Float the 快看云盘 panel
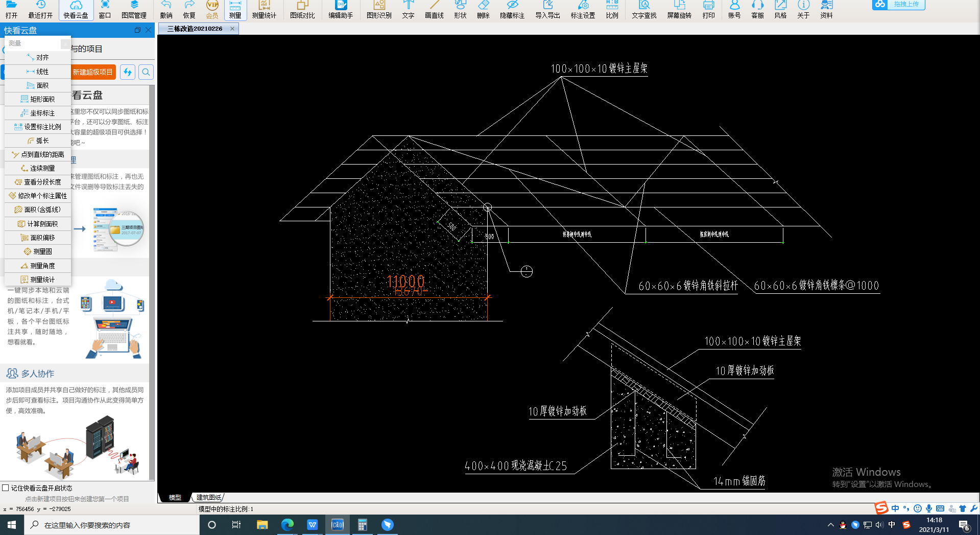The height and width of the screenshot is (535, 980). tap(137, 30)
